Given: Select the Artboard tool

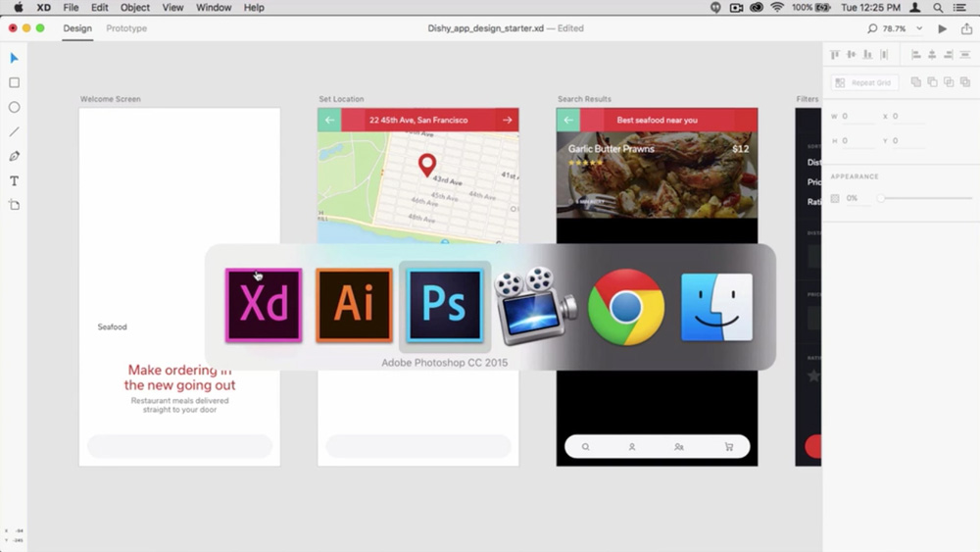Looking at the screenshot, I should [x=14, y=205].
